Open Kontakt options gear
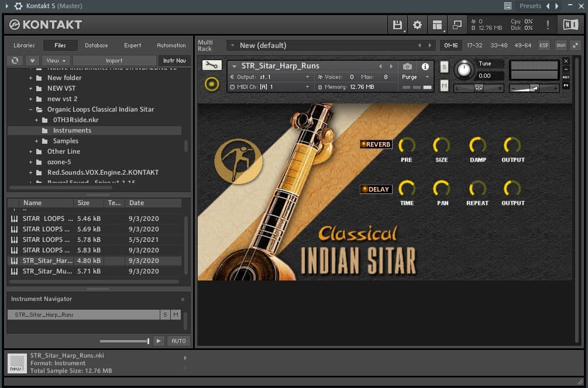The image size is (588, 388). [x=417, y=25]
